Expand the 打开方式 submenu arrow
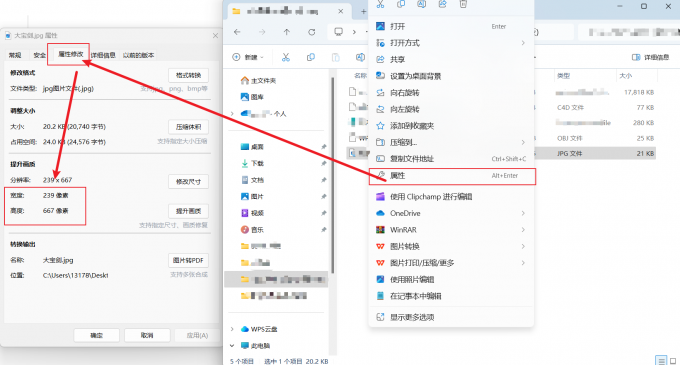This screenshot has height=365, width=680. pyautogui.click(x=523, y=43)
